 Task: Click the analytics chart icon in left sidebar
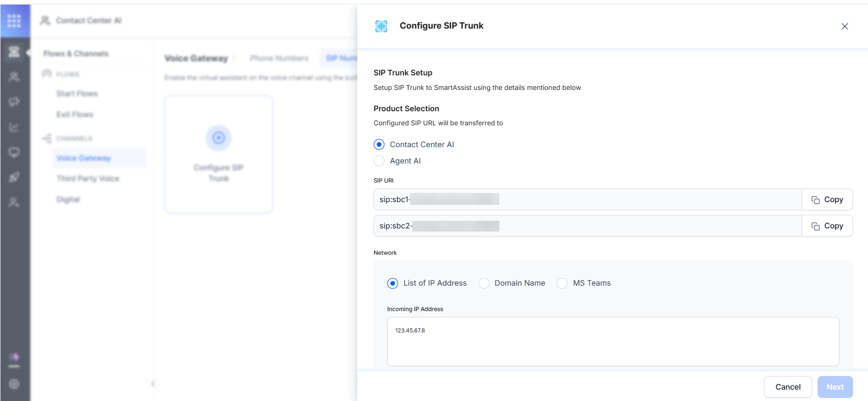(x=14, y=127)
